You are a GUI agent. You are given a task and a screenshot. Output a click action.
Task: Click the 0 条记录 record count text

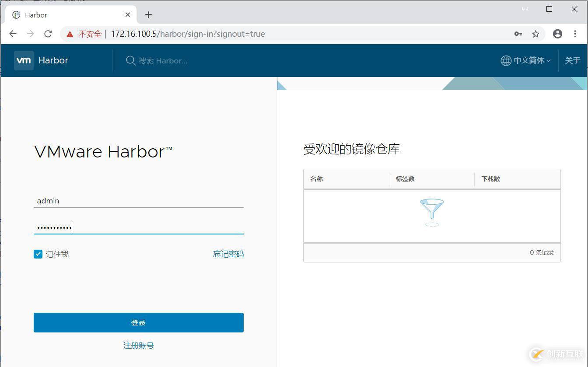click(x=542, y=252)
